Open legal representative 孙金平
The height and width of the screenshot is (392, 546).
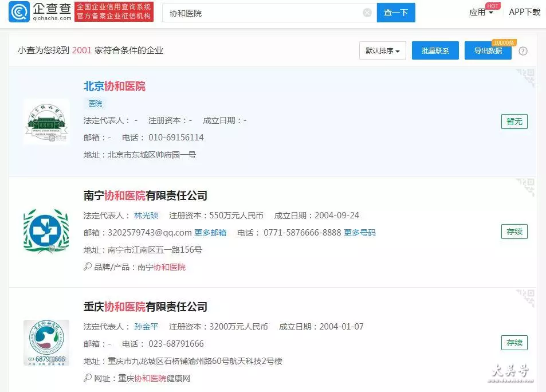[146, 327]
